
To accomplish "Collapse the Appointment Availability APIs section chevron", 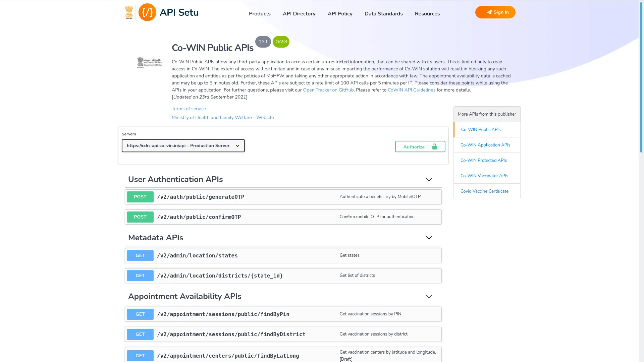I will [429, 297].
